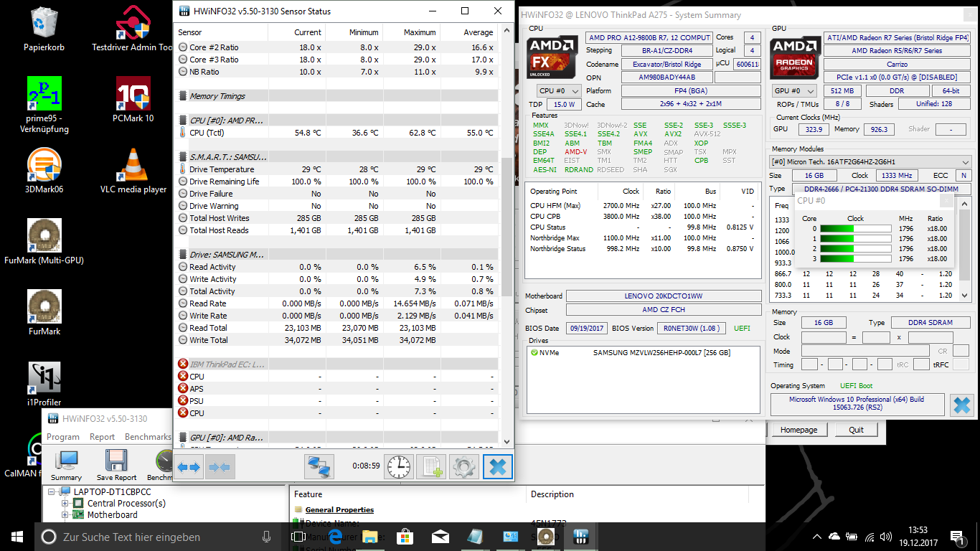Click the OneDrive cloud tray icon

(834, 537)
